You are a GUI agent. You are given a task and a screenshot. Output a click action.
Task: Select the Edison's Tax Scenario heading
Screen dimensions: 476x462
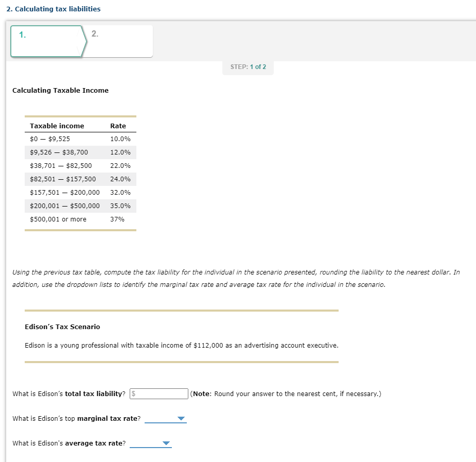point(62,327)
